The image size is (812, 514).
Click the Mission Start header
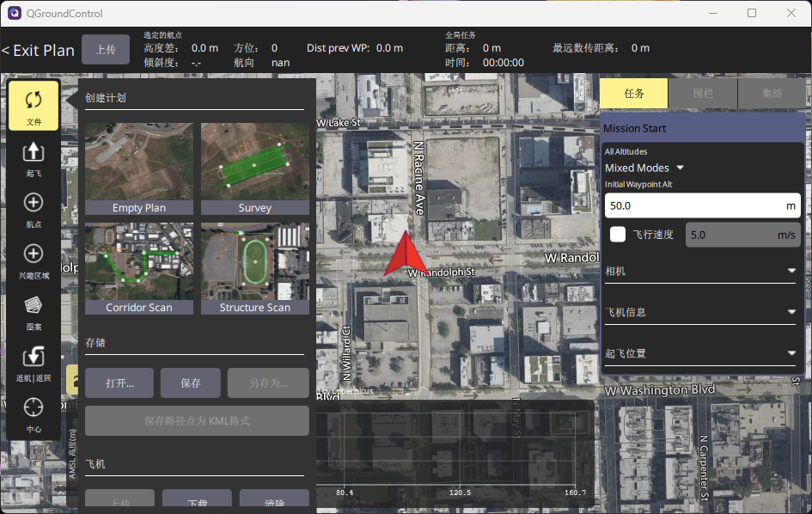tap(702, 128)
